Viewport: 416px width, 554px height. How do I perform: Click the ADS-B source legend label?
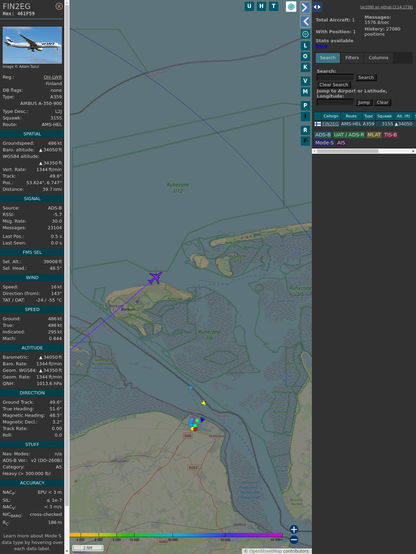tap(323, 135)
